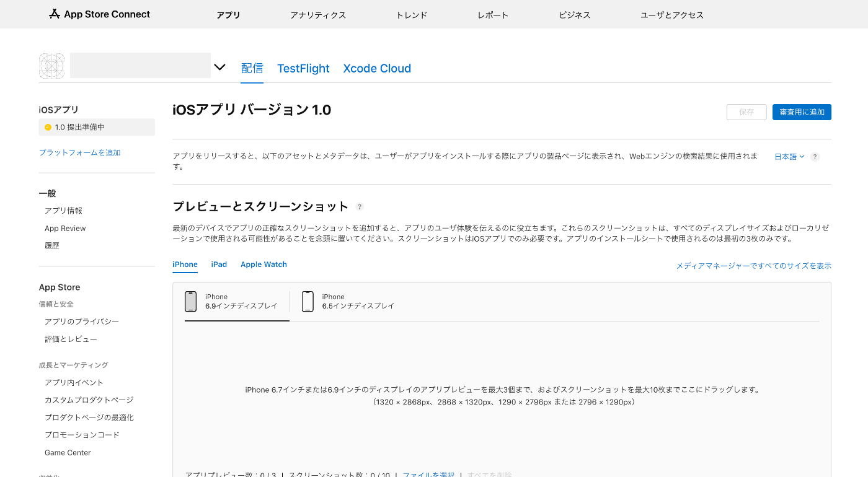
Task: Open プロモーションコード in the sidebar
Action: 82,435
